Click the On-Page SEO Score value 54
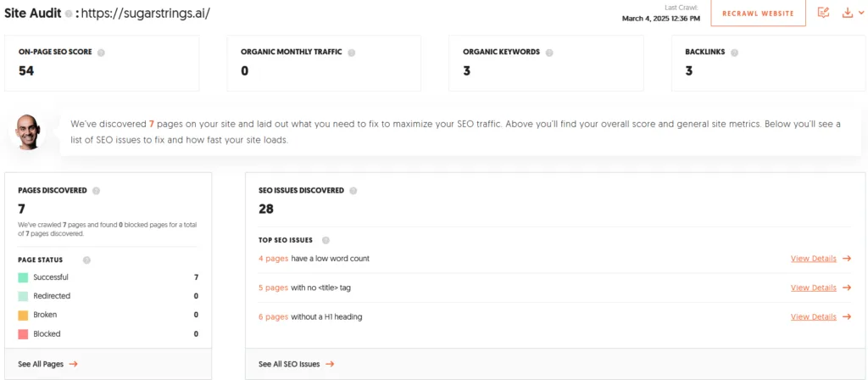The height and width of the screenshot is (380, 868). point(26,71)
